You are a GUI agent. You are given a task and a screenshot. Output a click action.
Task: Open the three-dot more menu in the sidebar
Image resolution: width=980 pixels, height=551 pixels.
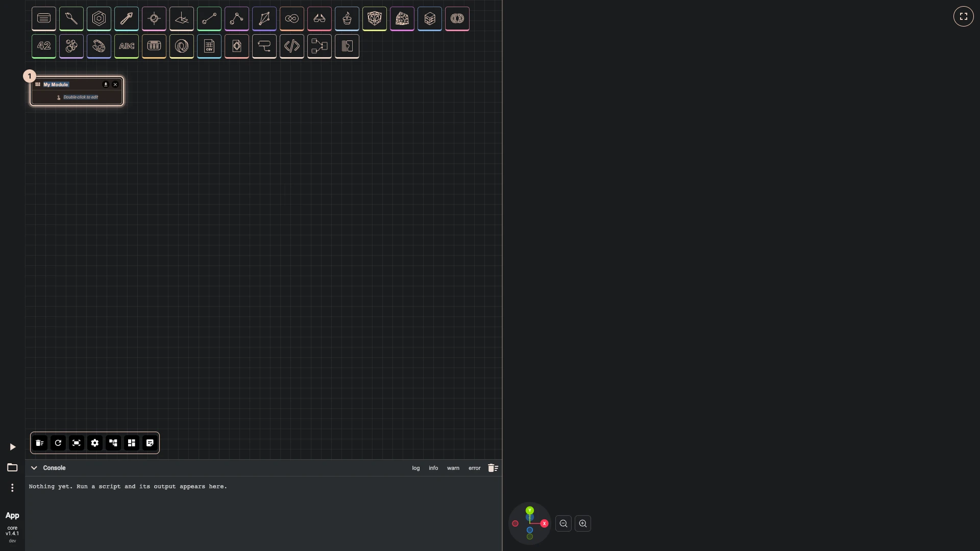12,488
